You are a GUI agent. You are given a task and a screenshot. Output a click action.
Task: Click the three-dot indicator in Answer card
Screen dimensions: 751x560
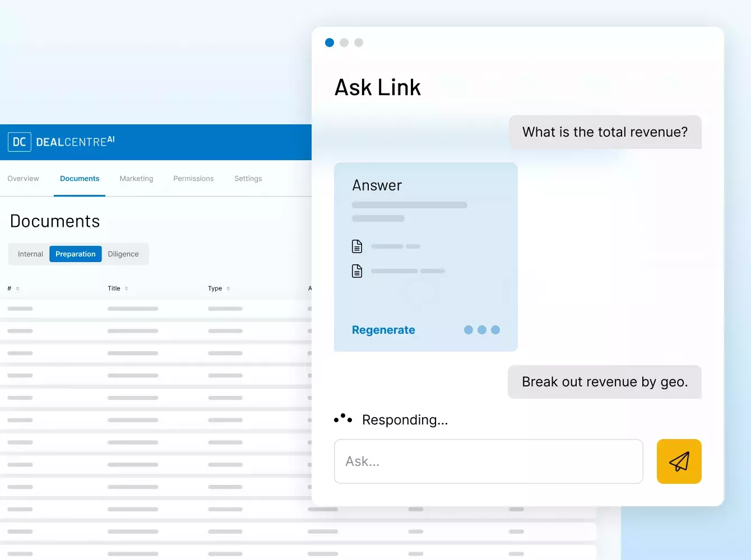[481, 330]
